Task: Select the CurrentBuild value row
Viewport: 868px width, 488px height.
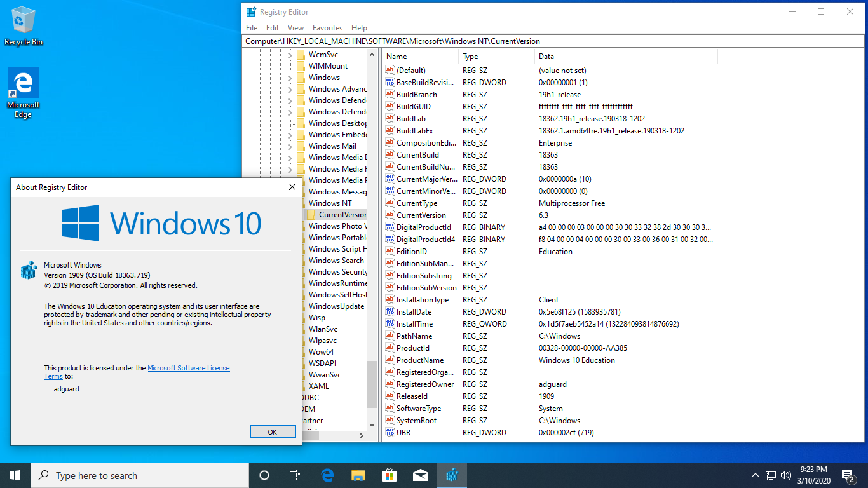Action: (x=551, y=155)
